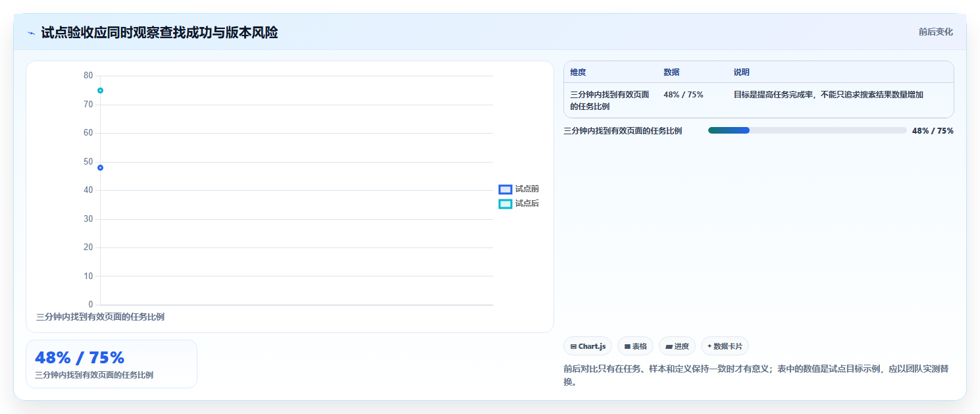Click the footnote starting 前后对比只有在任务

756,375
